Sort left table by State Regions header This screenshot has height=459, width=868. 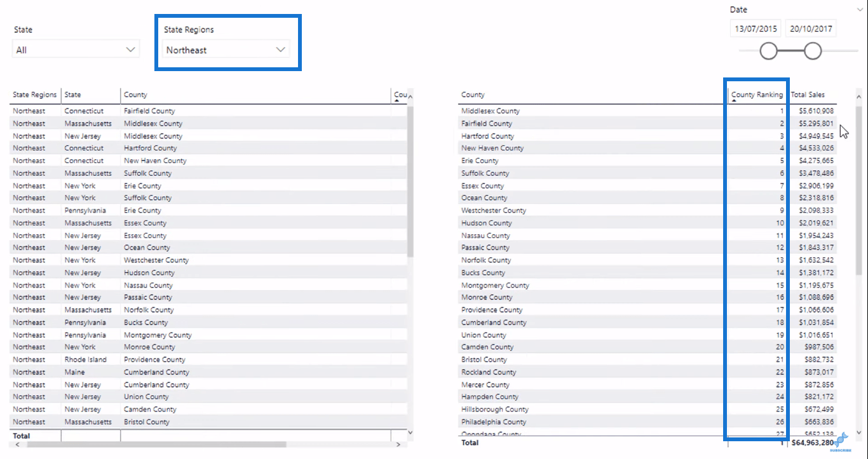(35, 95)
